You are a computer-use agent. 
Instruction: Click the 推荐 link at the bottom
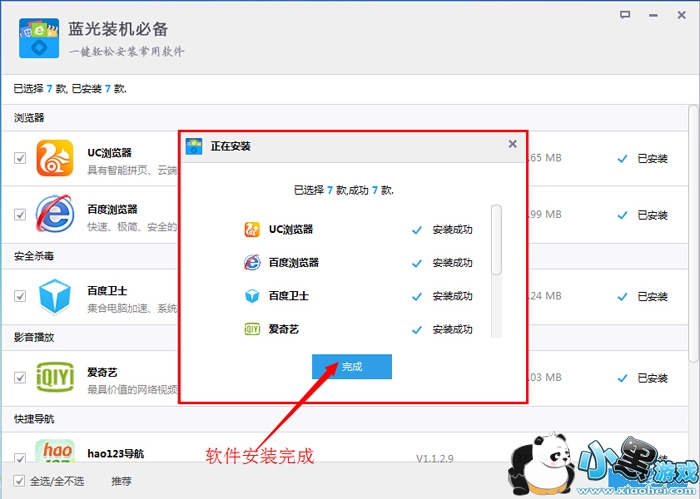pos(121,481)
